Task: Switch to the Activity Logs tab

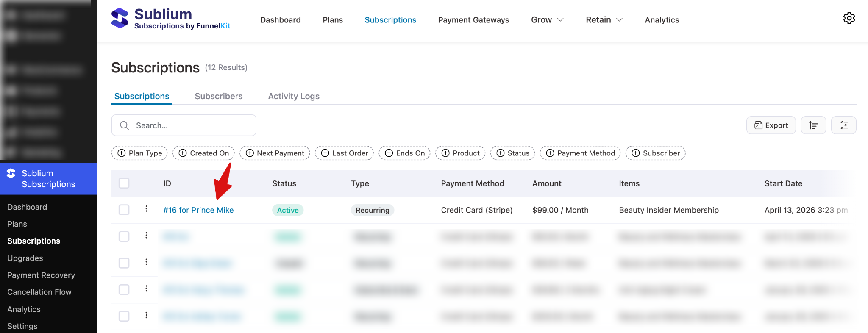Action: tap(294, 96)
